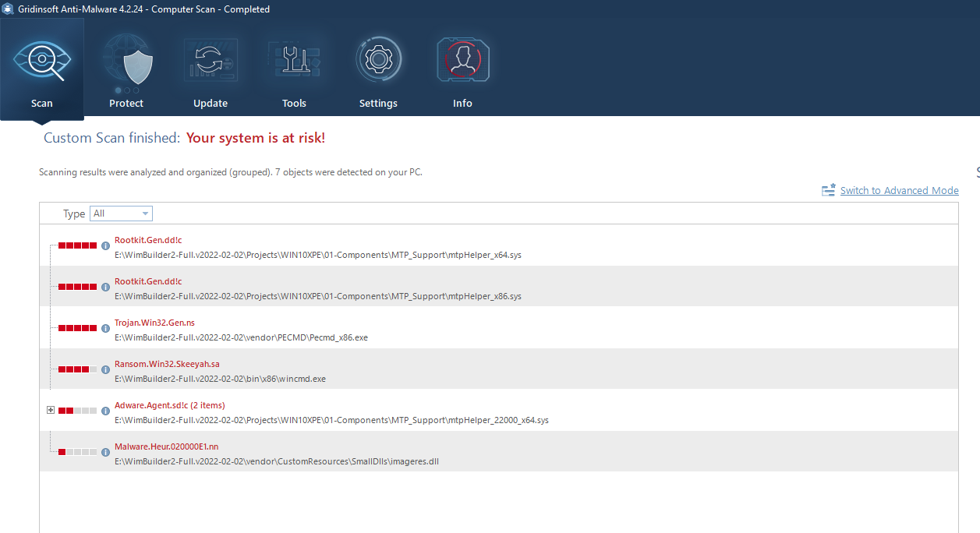Select the Adware.Agent.sd!c (2 items) name
Screen dimensions: 980x533
click(x=170, y=405)
